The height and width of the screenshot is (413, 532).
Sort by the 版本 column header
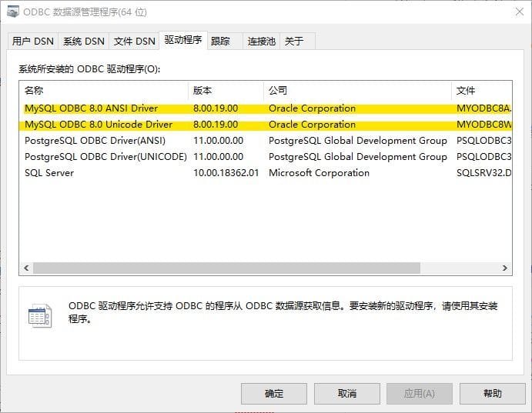pyautogui.click(x=226, y=91)
